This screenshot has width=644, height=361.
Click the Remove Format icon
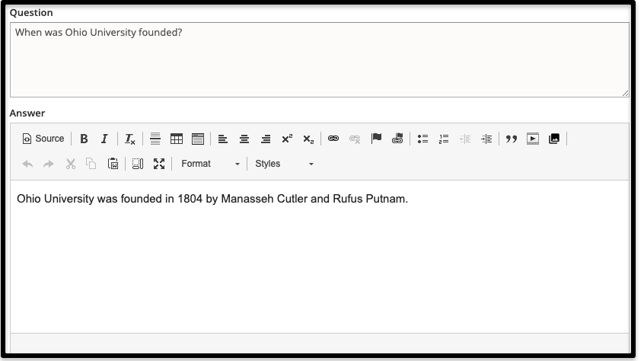[130, 139]
